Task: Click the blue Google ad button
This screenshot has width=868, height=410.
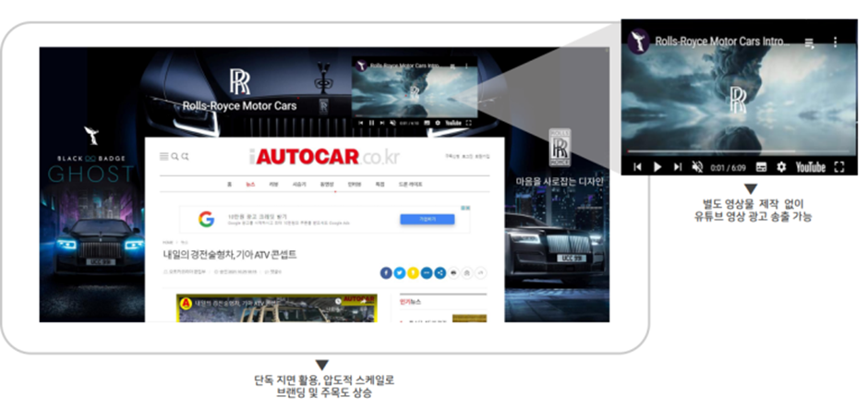Action: [x=428, y=220]
